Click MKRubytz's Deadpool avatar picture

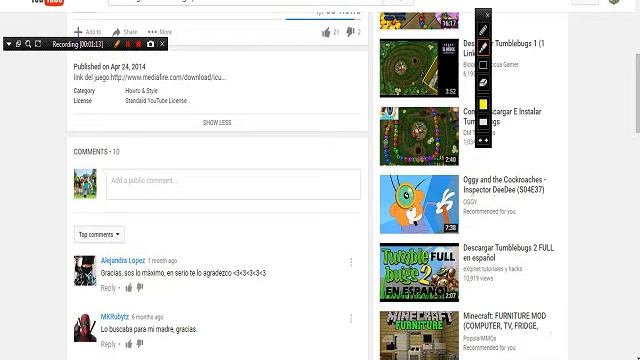click(85, 327)
